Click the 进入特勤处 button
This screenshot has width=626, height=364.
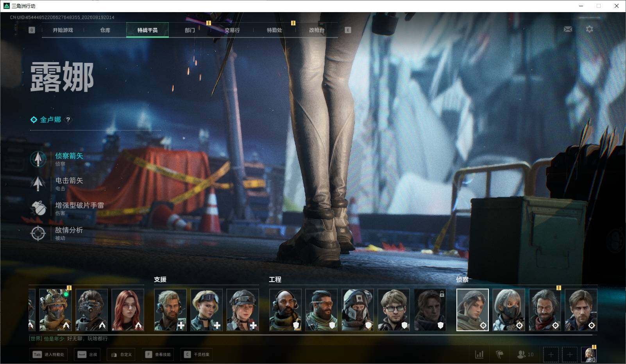pos(48,355)
